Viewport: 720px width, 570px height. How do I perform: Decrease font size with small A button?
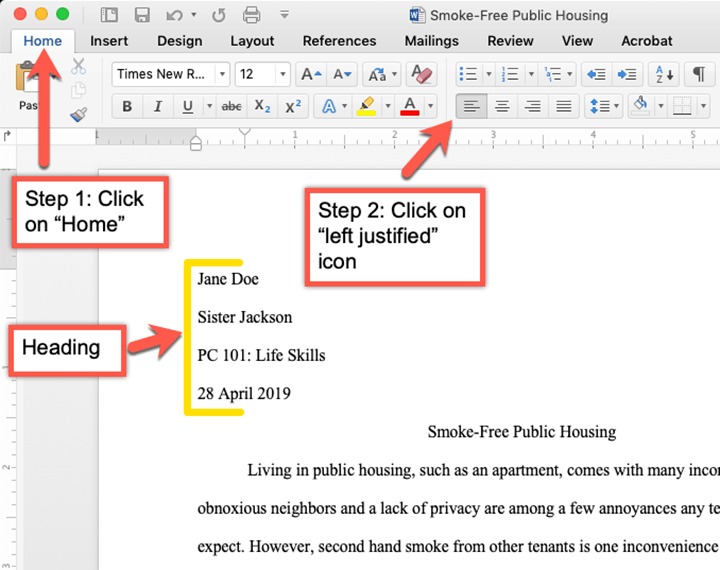coord(342,74)
